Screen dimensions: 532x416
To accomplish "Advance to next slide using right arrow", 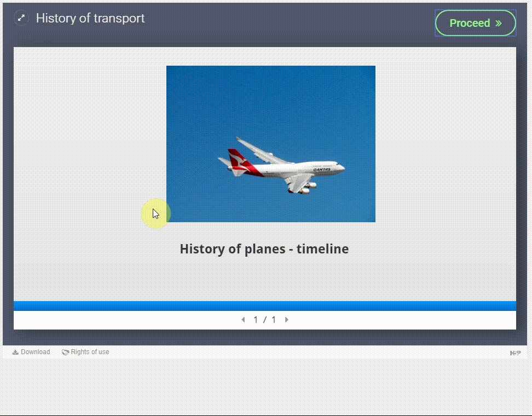I will point(287,320).
